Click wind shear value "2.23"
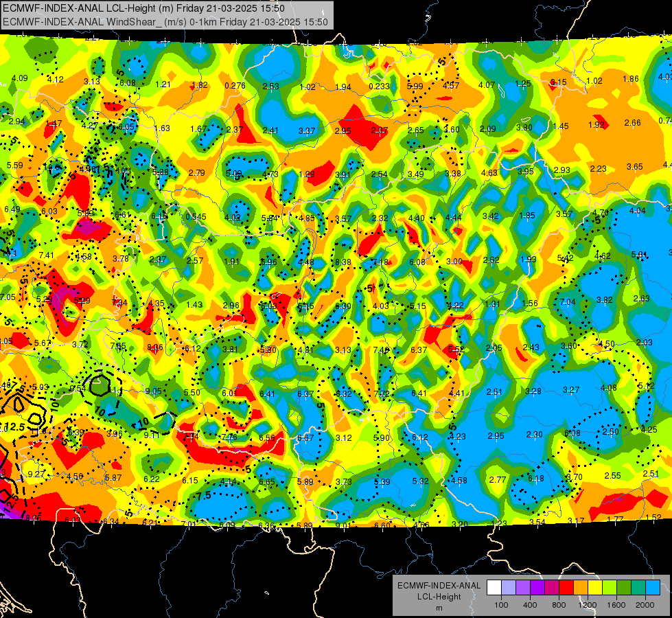The height and width of the screenshot is (618, 672). click(599, 168)
